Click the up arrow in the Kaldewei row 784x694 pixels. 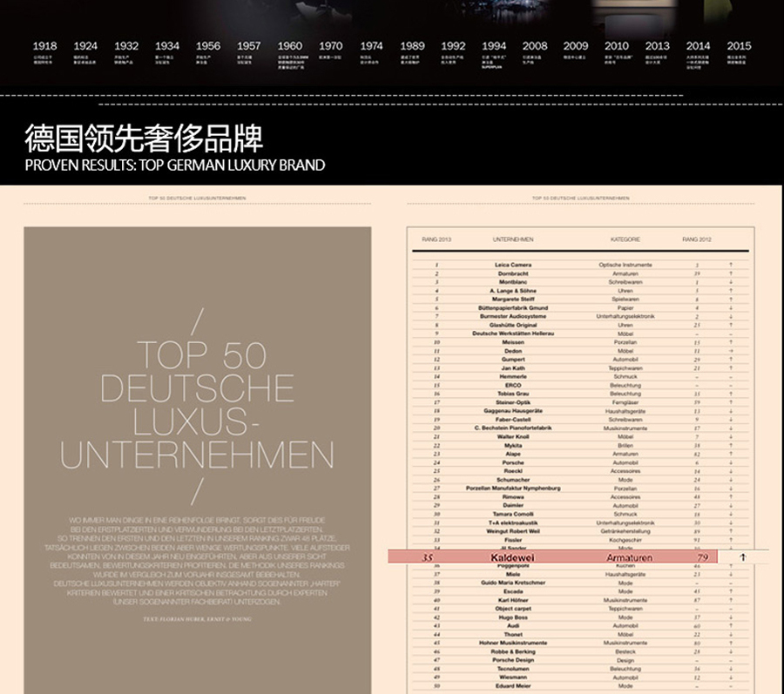pos(743,557)
